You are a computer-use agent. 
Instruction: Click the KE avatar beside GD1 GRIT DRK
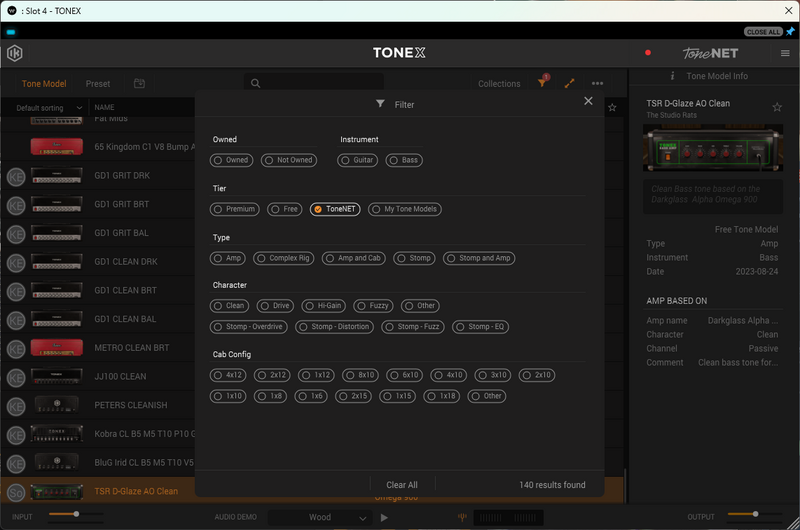pyautogui.click(x=16, y=177)
